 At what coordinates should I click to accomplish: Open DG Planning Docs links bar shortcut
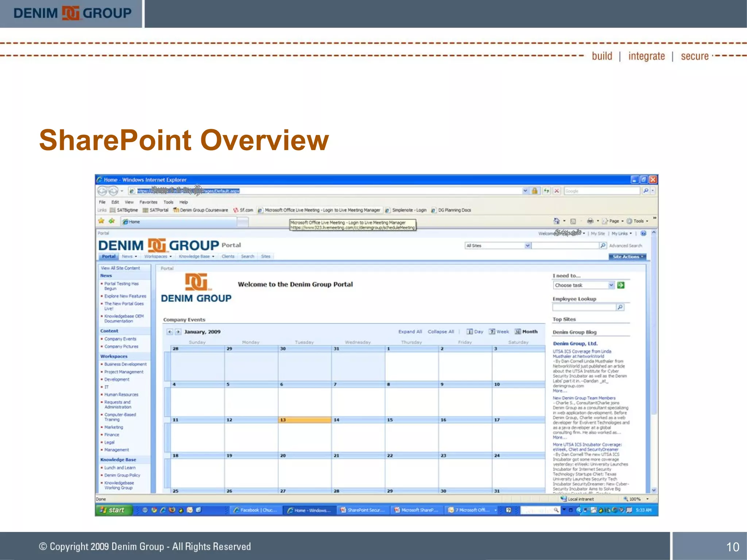[x=451, y=210]
